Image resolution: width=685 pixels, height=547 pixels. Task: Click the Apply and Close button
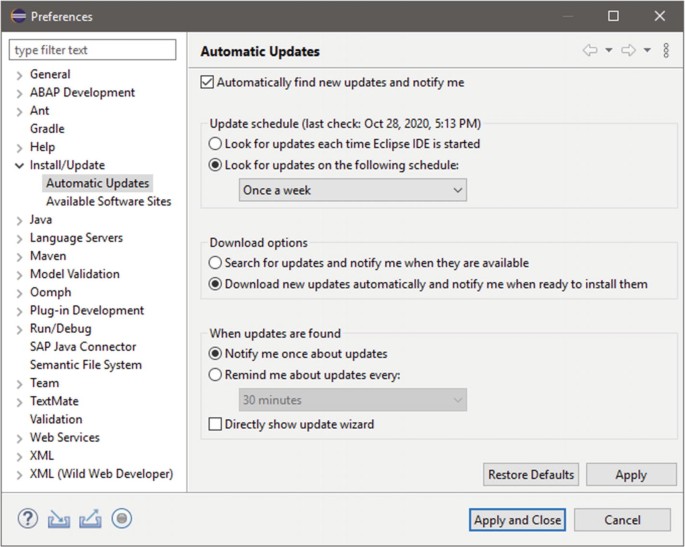tap(517, 520)
